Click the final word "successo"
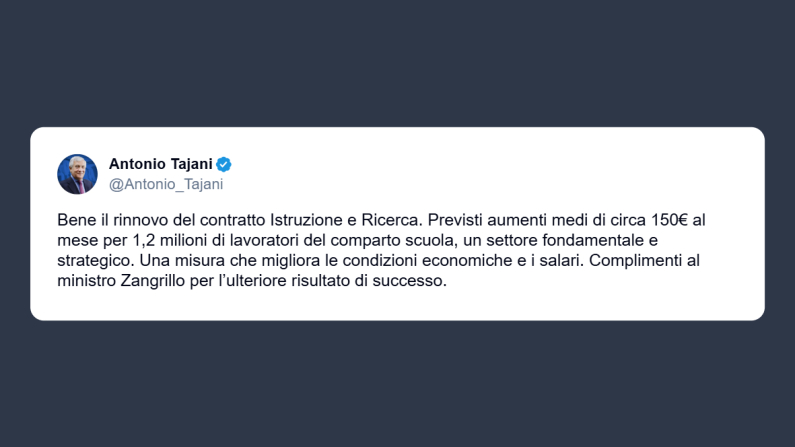This screenshot has width=795, height=447. coord(413,282)
